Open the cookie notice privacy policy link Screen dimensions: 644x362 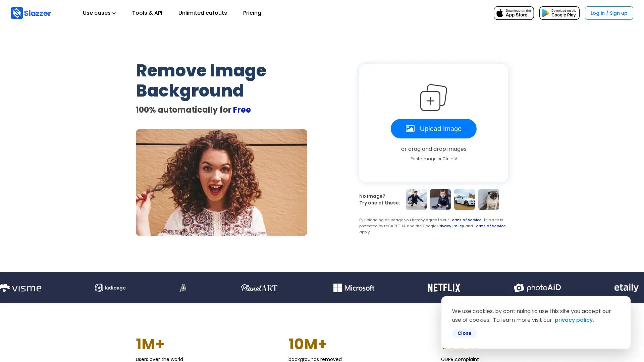pyautogui.click(x=574, y=320)
